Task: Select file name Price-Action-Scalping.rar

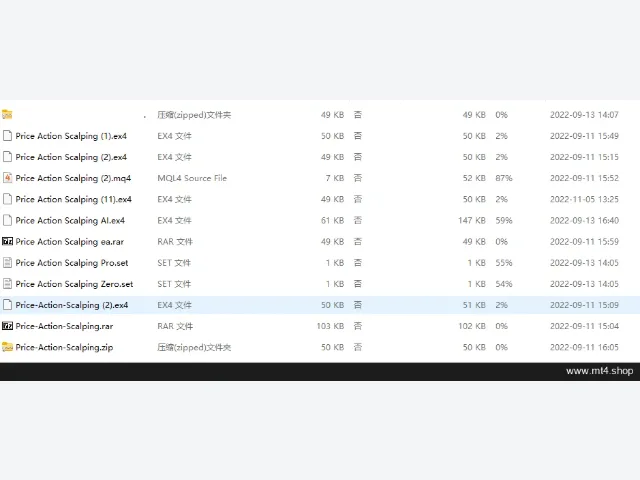Action: pos(64,327)
